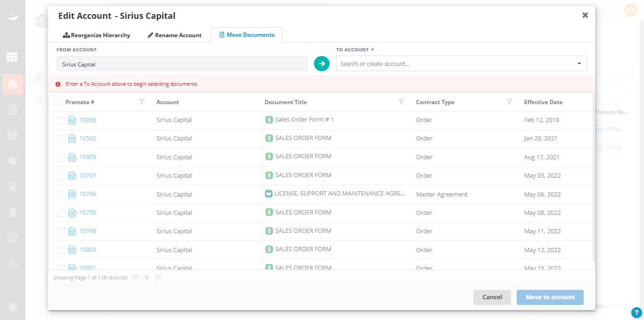This screenshot has height=320, width=644.
Task: Click the green arrow between account fields
Action: (x=322, y=64)
